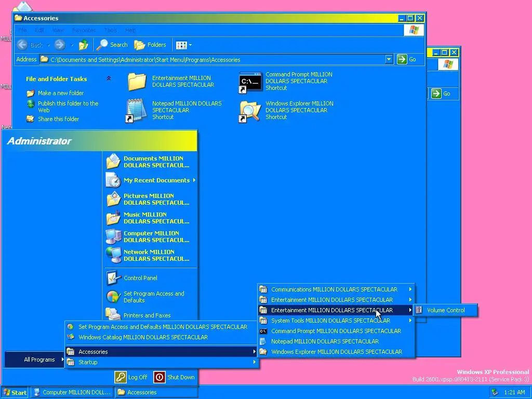Click the Back arrow in the Accessories toolbar
Viewport: 532px width, 399px height.
click(22, 45)
